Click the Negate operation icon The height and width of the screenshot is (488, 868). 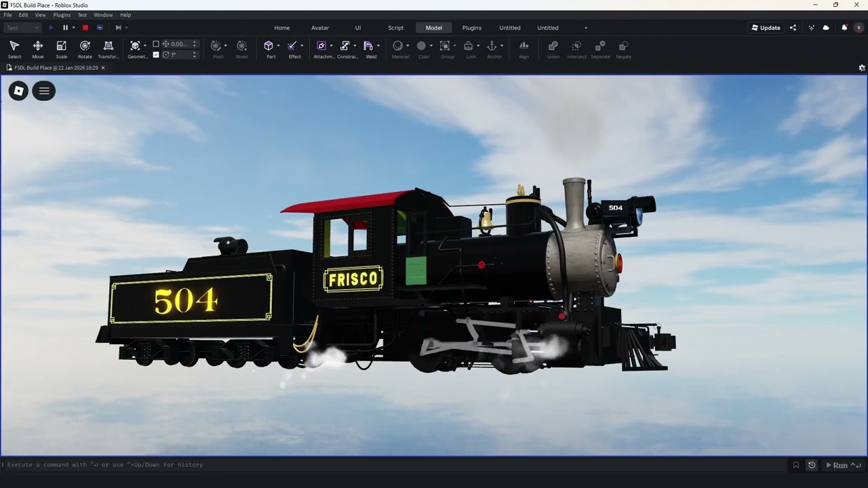point(623,46)
